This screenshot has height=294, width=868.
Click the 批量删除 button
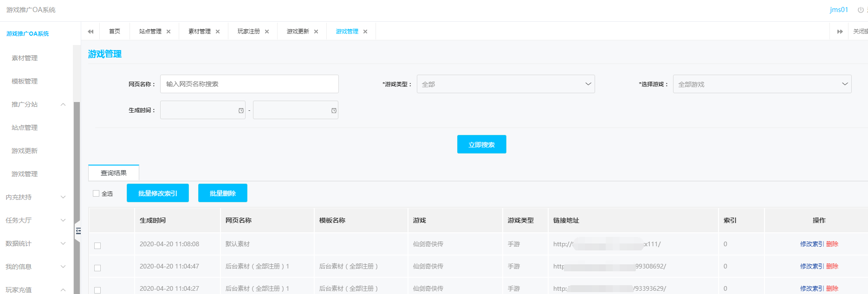[x=222, y=193]
